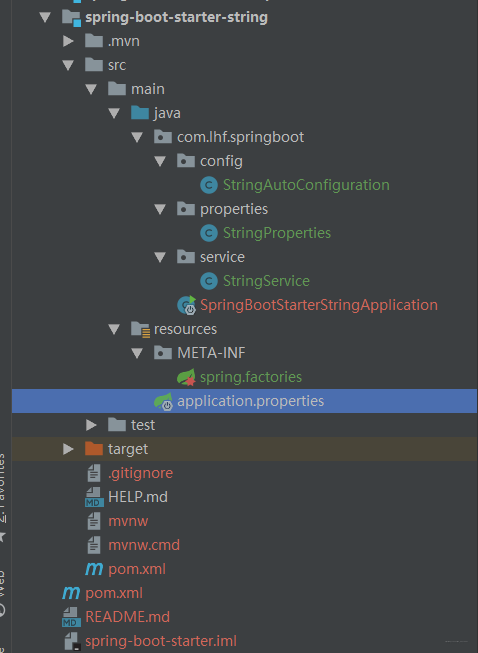
Task: Click the application.properties Spring icon
Action: [163, 401]
